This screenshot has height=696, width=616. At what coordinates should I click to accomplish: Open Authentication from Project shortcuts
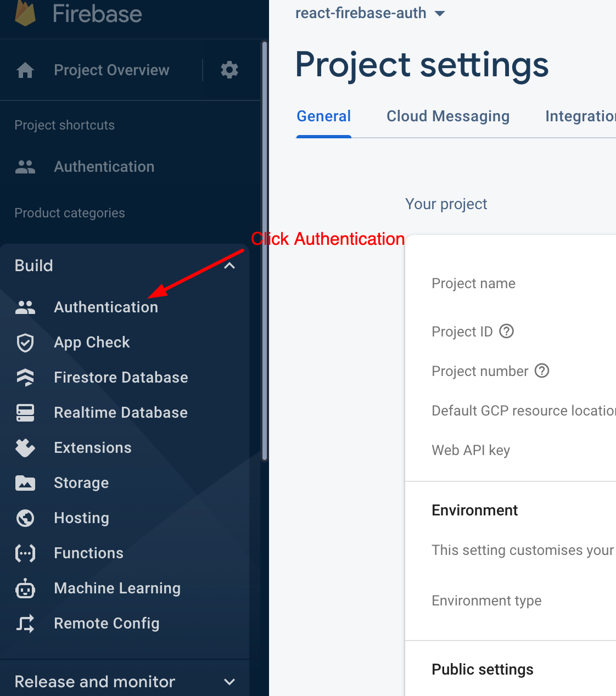[x=104, y=167]
